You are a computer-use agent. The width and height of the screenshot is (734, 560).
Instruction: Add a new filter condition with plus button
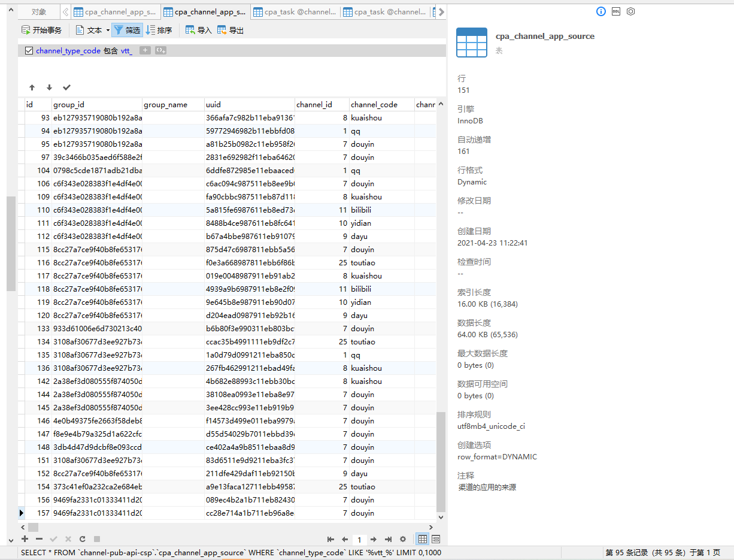tap(145, 51)
